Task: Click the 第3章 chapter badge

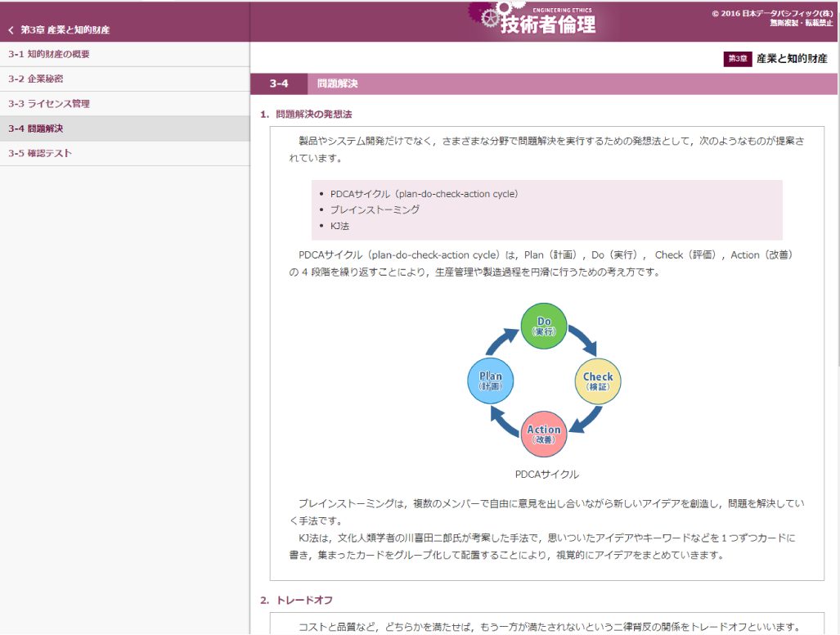Action: coord(737,59)
